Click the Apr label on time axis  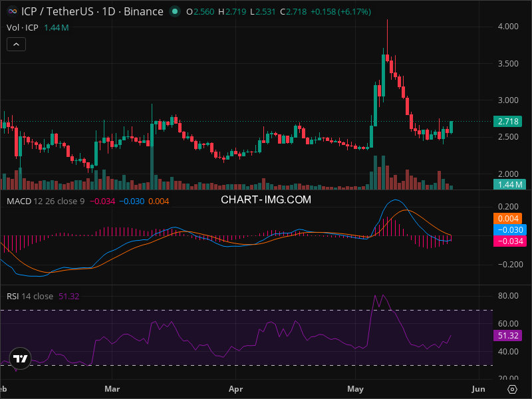(x=235, y=389)
